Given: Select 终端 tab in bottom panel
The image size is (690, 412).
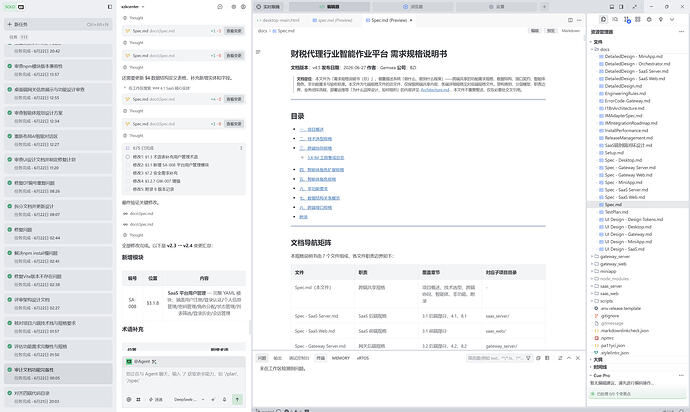Looking at the screenshot, I should click(x=320, y=358).
